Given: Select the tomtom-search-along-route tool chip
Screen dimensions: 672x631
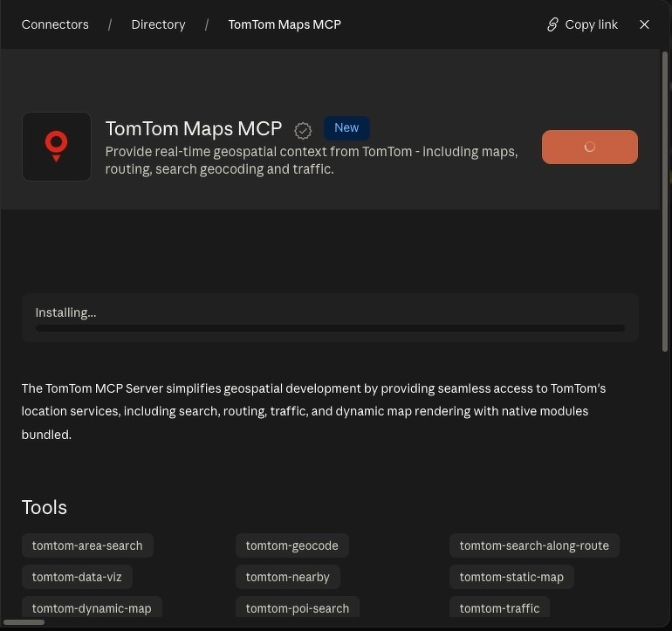Looking at the screenshot, I should click(534, 545).
